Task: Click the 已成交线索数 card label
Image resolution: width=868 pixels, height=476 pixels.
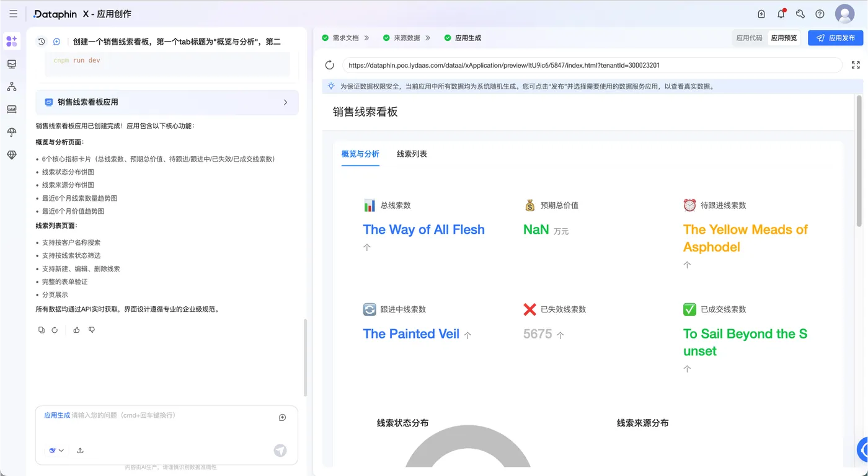Action: [723, 309]
